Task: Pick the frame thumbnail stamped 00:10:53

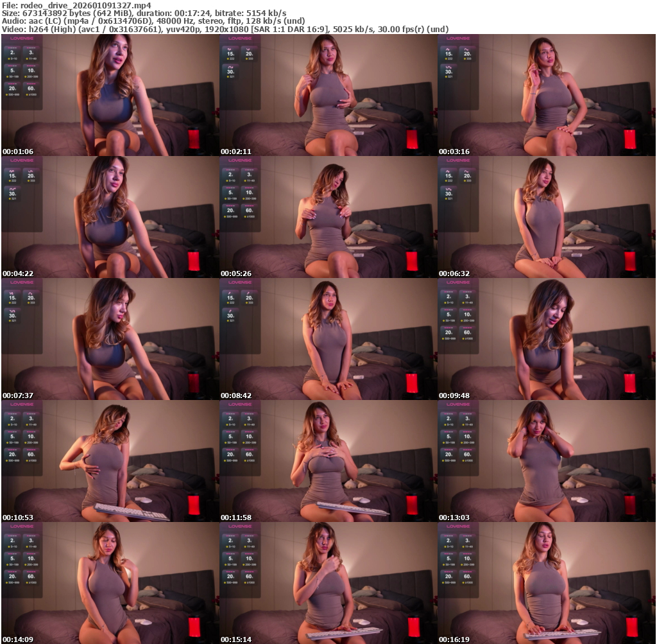Action: tap(110, 461)
